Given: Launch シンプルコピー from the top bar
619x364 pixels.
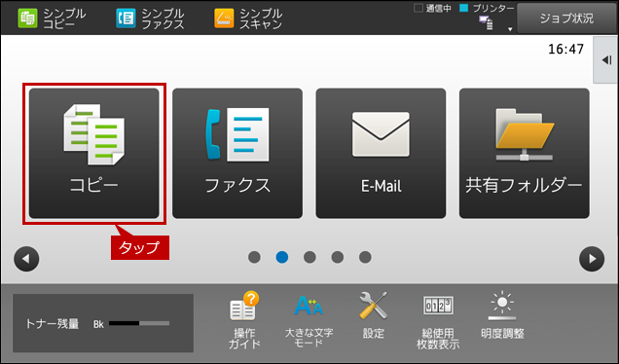Looking at the screenshot, I should pyautogui.click(x=52, y=18).
